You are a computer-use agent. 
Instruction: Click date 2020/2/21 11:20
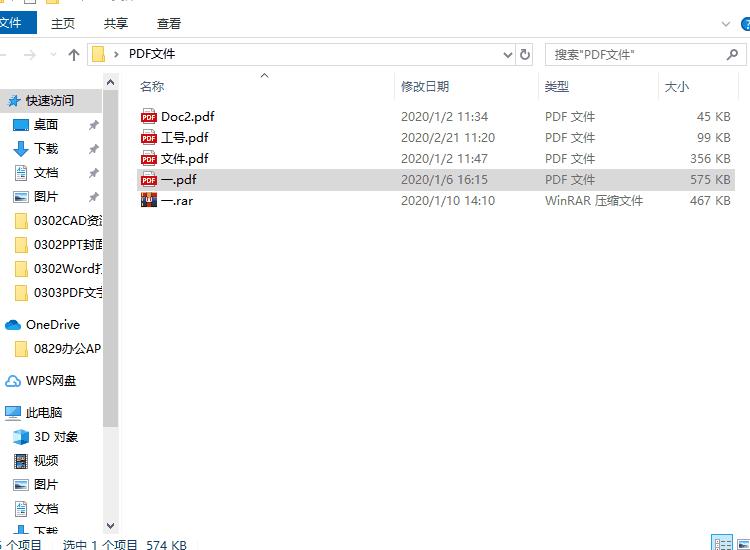pyautogui.click(x=448, y=138)
